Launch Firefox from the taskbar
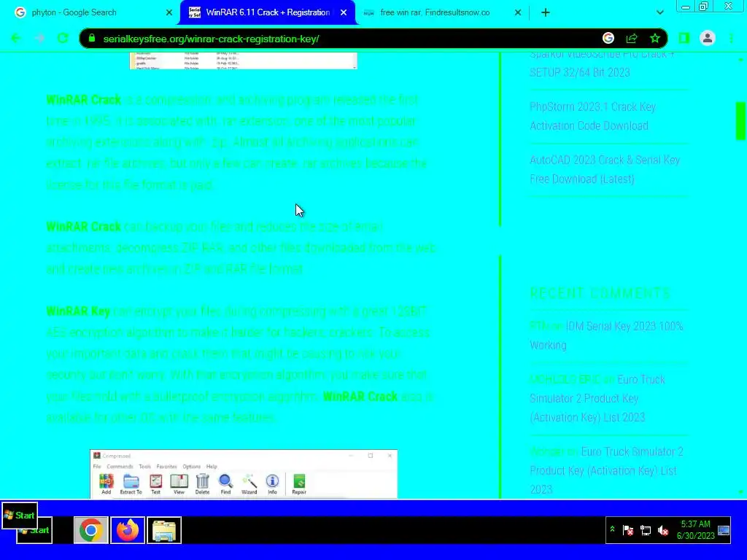The image size is (747, 560). [128, 530]
